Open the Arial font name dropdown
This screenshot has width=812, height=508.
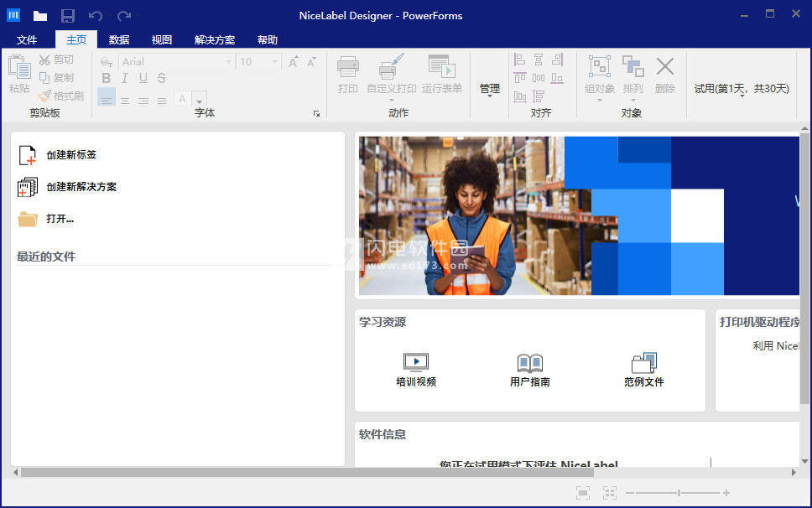(x=228, y=62)
